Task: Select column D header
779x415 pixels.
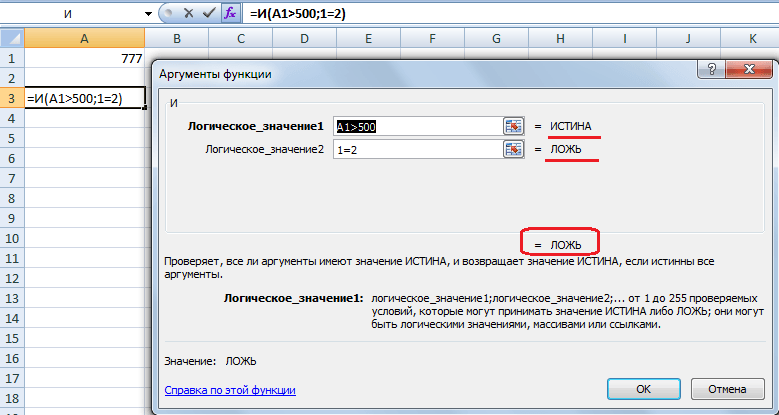Action: 305,38
